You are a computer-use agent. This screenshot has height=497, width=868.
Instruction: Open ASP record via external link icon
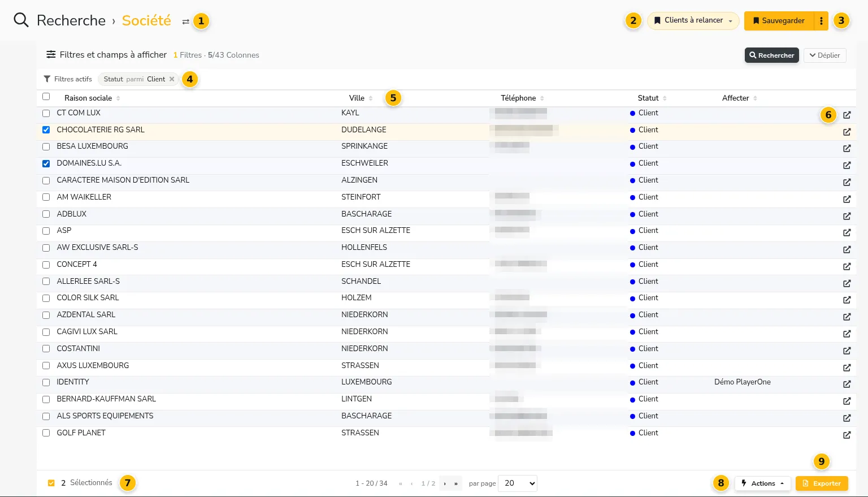click(x=847, y=232)
